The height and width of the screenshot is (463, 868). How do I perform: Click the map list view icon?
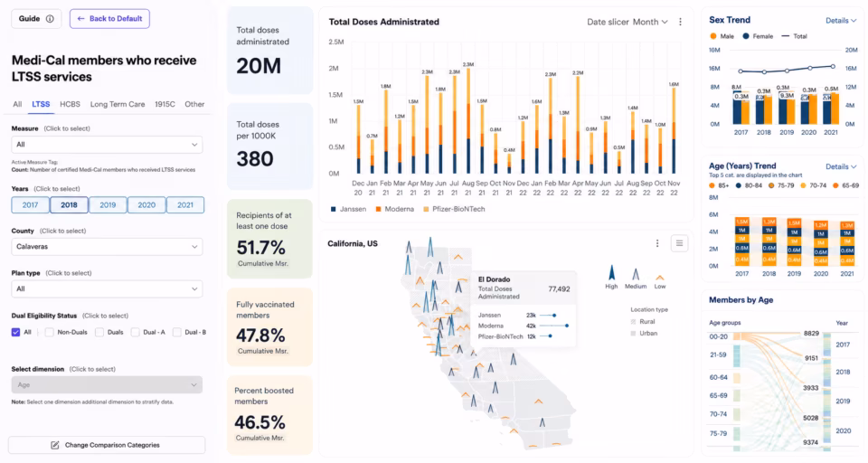click(679, 243)
